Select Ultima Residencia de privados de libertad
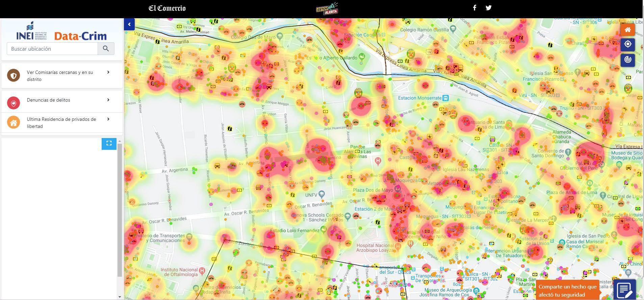This screenshot has width=644, height=300. 61,122
